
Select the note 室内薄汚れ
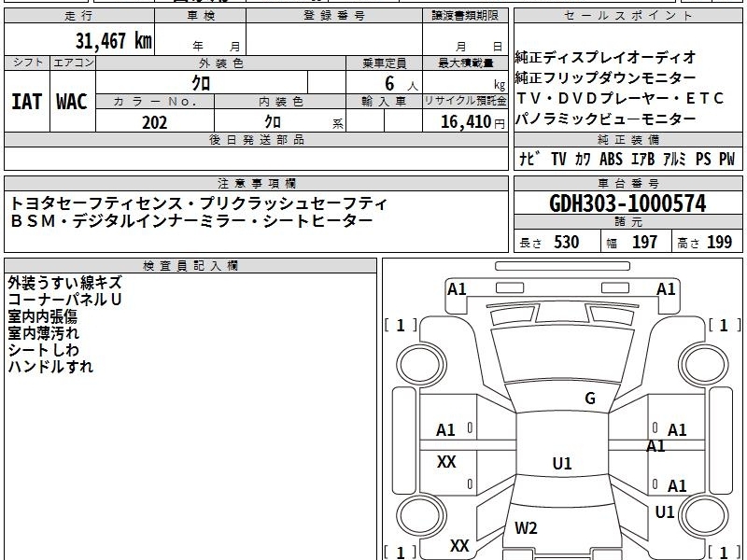click(x=43, y=333)
